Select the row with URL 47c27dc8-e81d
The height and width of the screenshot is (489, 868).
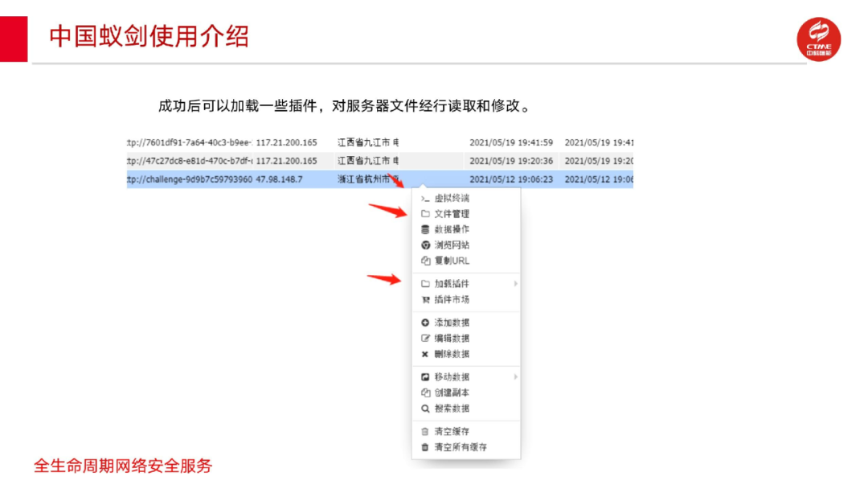point(379,161)
